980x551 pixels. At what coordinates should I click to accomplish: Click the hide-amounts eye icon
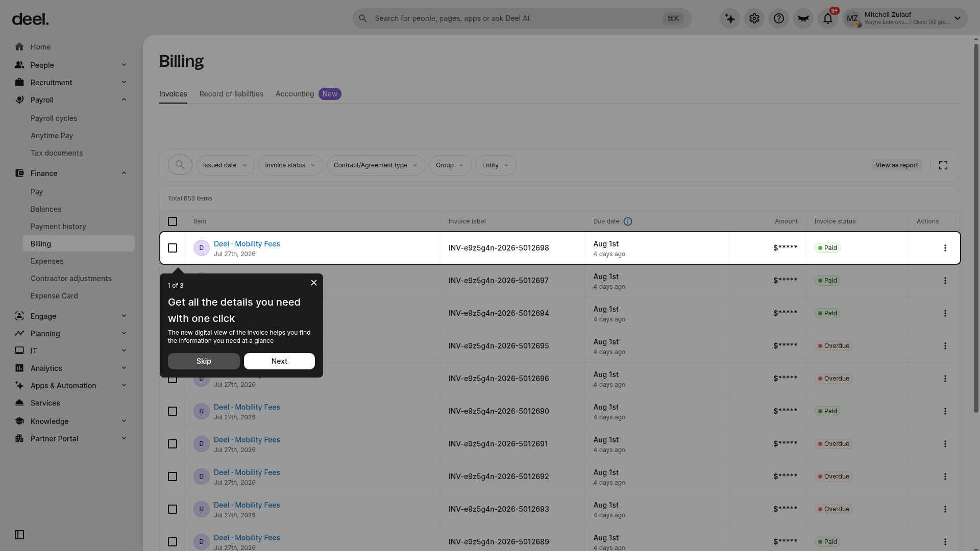tap(803, 18)
